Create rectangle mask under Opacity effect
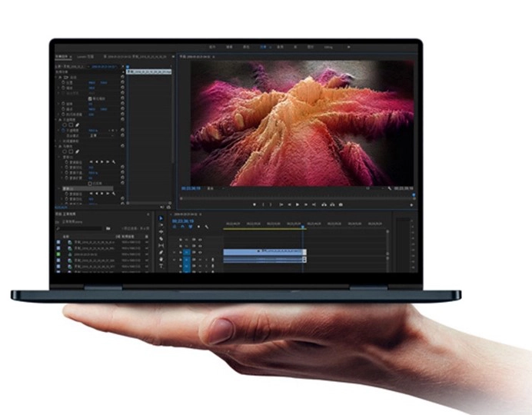Viewport: 532px width, 415px height. [x=71, y=125]
